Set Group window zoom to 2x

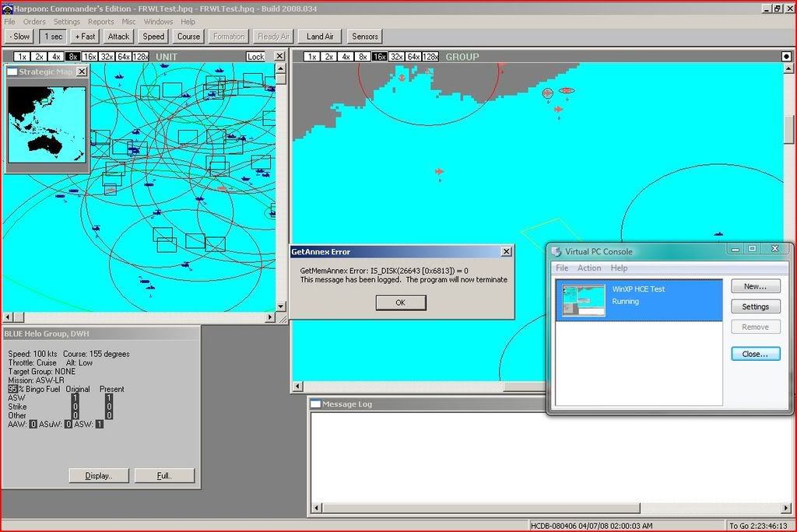point(329,57)
